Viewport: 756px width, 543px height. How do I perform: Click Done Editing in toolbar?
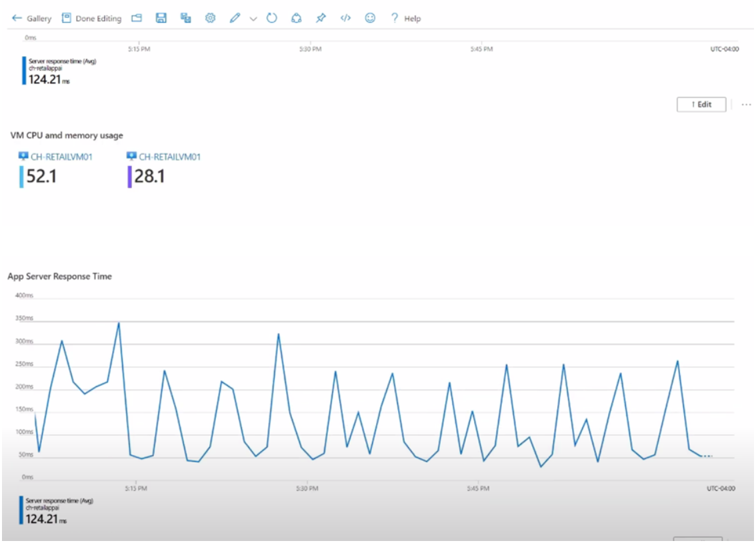click(91, 18)
